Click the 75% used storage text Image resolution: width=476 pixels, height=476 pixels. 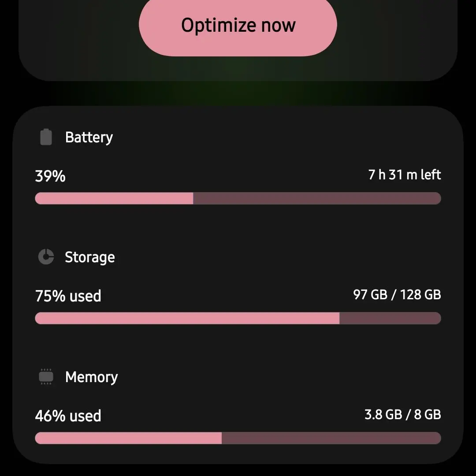68,296
